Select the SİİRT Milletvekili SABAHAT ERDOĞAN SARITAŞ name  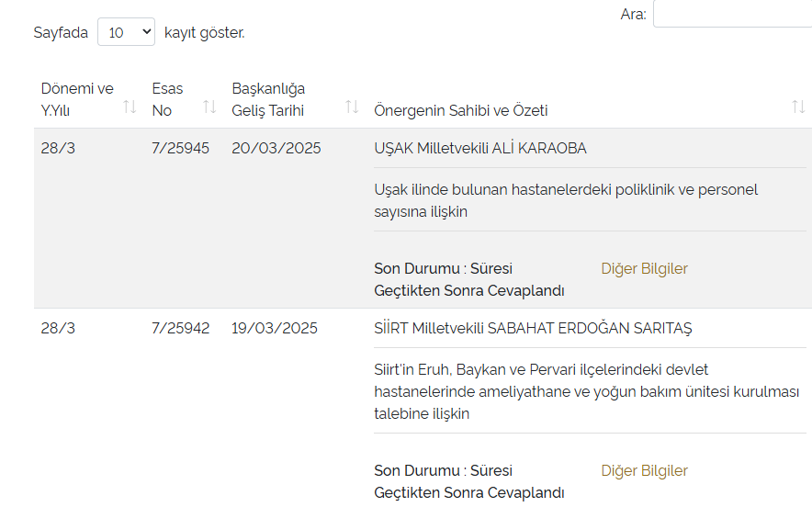(533, 328)
